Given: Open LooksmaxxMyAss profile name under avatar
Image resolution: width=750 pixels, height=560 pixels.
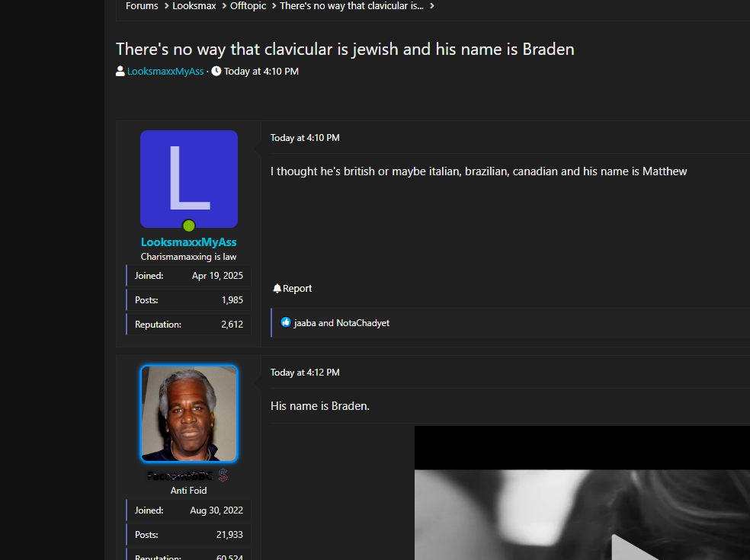Looking at the screenshot, I should [189, 242].
